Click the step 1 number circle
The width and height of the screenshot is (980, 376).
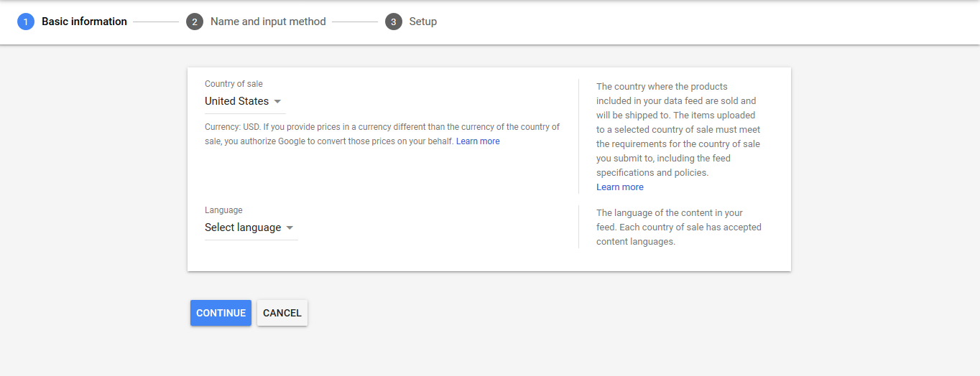coord(26,22)
